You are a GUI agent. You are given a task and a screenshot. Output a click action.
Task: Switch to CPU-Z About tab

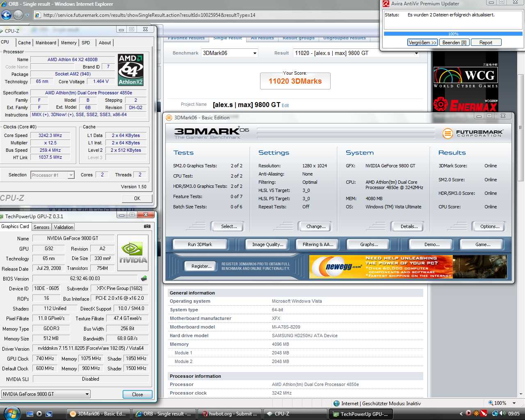(105, 43)
